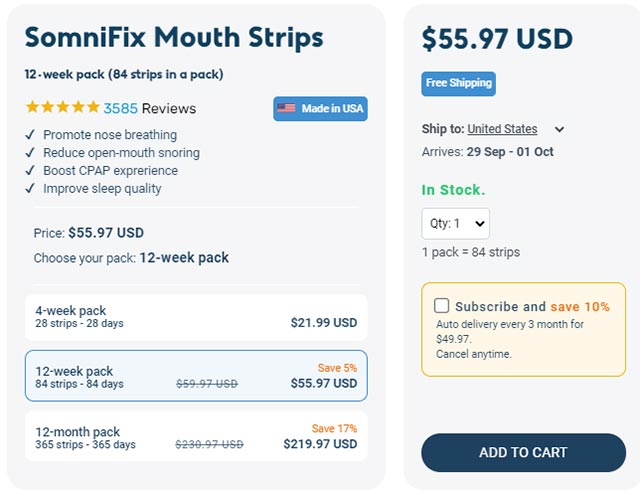This screenshot has width=640, height=494.
Task: Click the Free Shipping badge
Action: point(458,84)
